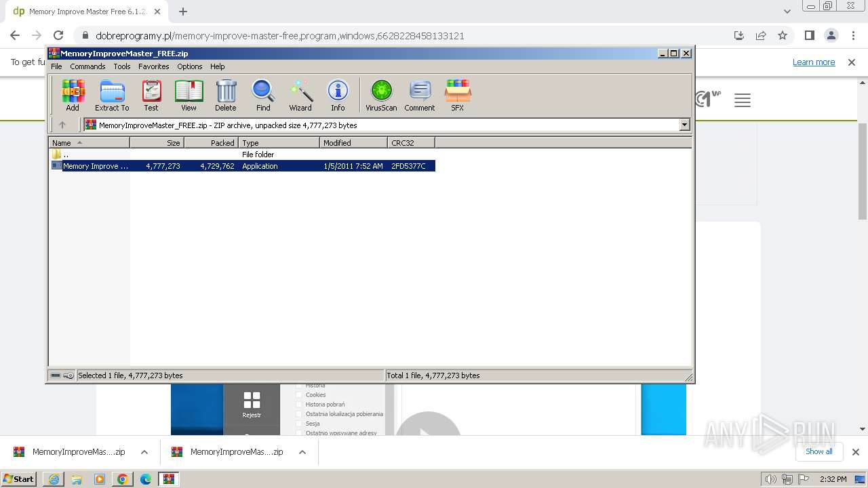Screen dimensions: 868x488
Task: Click the Rejestr tile in the page video
Action: (x=252, y=405)
